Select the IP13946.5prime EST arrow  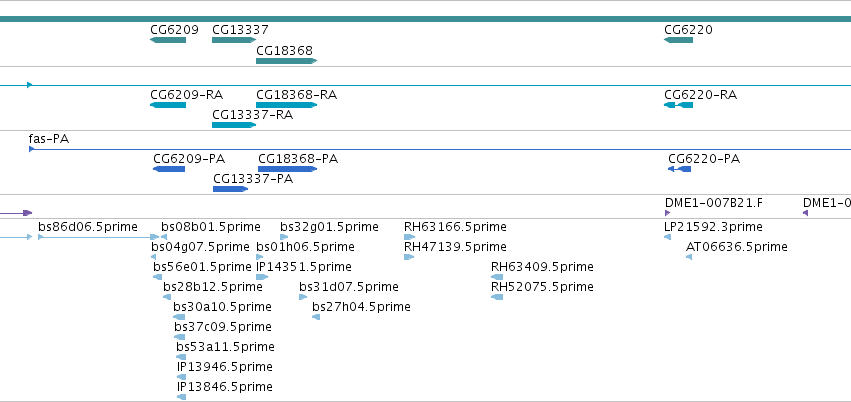click(181, 378)
